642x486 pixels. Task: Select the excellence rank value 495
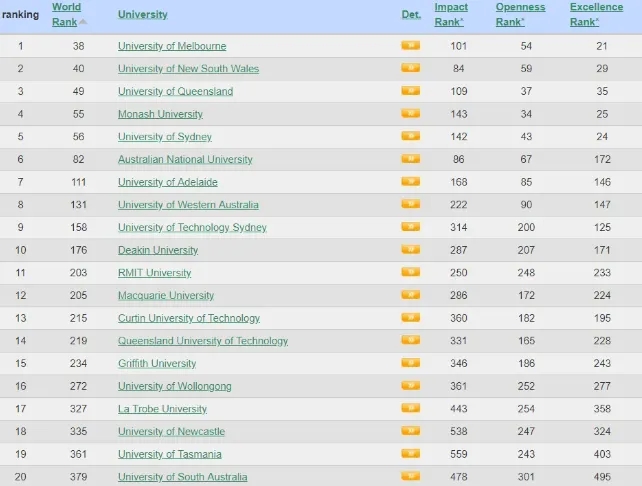click(x=602, y=477)
